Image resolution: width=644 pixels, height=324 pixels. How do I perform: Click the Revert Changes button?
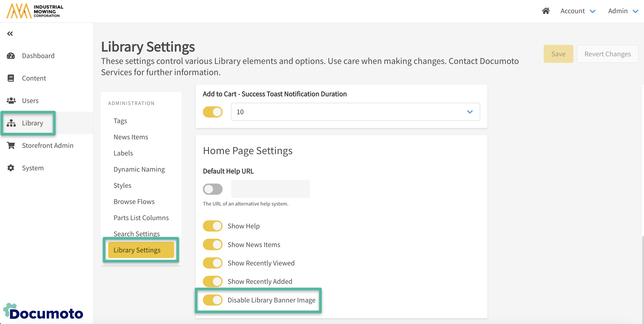tap(607, 54)
